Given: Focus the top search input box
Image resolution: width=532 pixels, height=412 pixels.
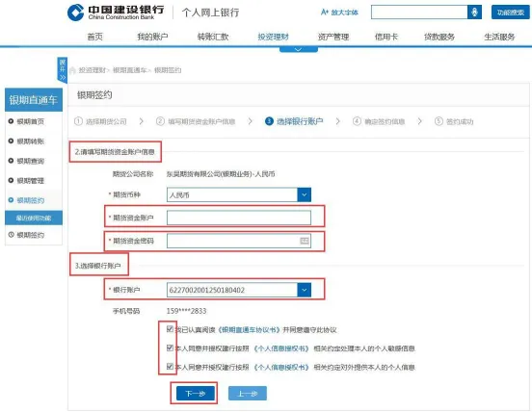Looking at the screenshot, I should click(419, 13).
